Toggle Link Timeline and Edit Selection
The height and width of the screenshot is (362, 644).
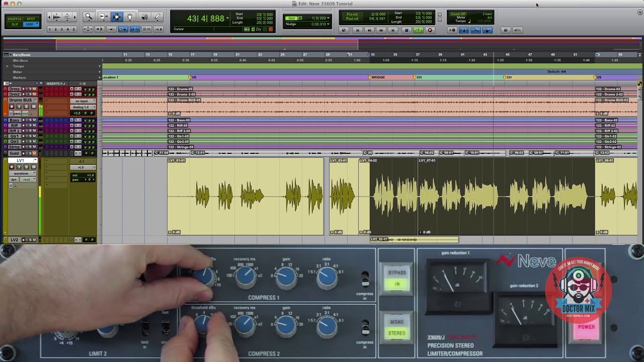tap(135, 29)
